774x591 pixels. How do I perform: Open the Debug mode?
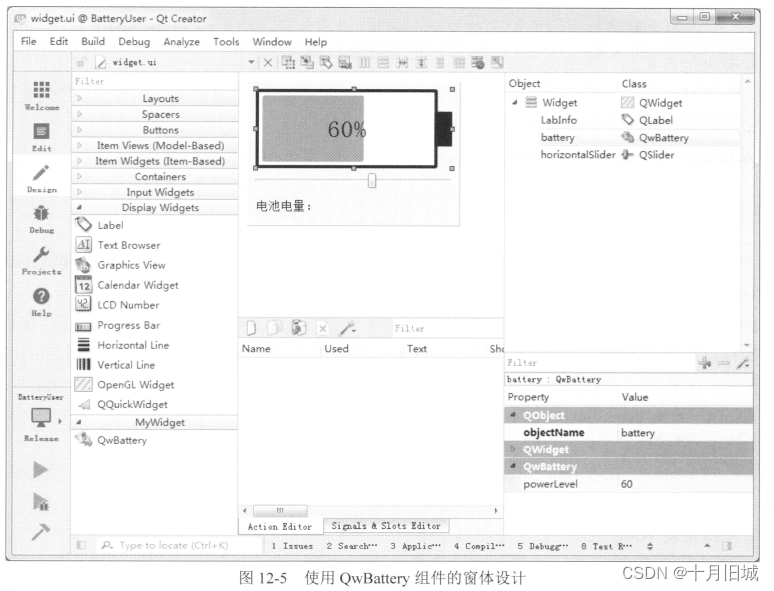point(41,220)
